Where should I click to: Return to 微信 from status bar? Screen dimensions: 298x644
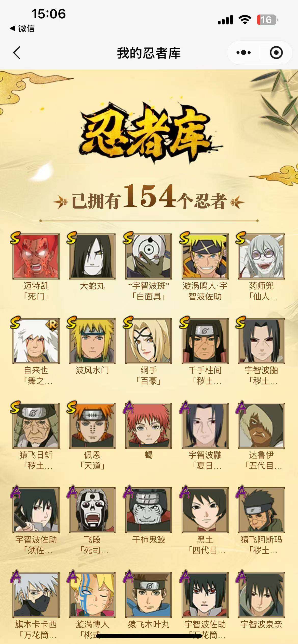(x=22, y=28)
